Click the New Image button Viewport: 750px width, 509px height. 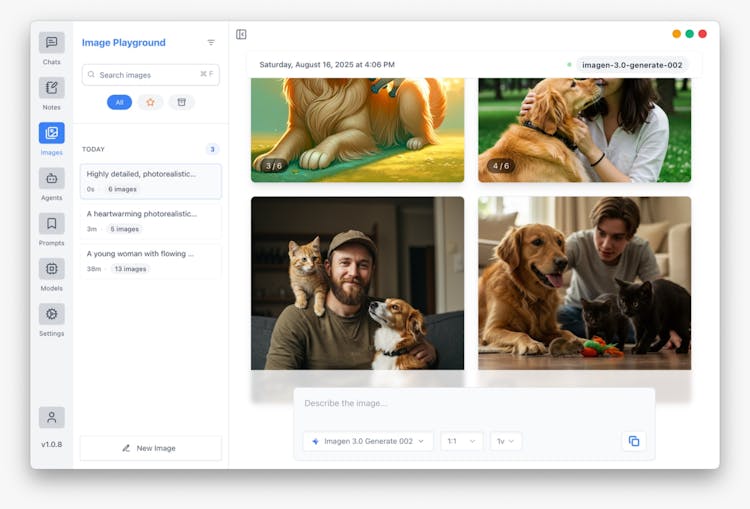150,448
